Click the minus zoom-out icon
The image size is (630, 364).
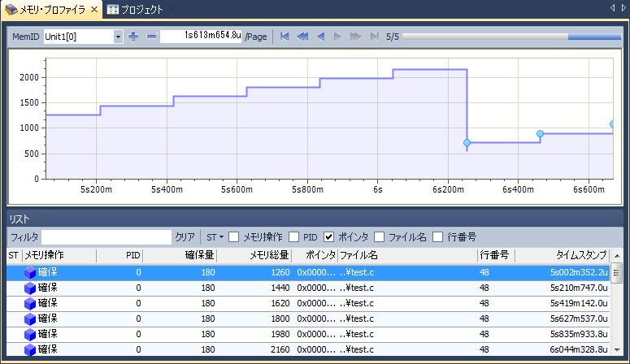tap(151, 37)
